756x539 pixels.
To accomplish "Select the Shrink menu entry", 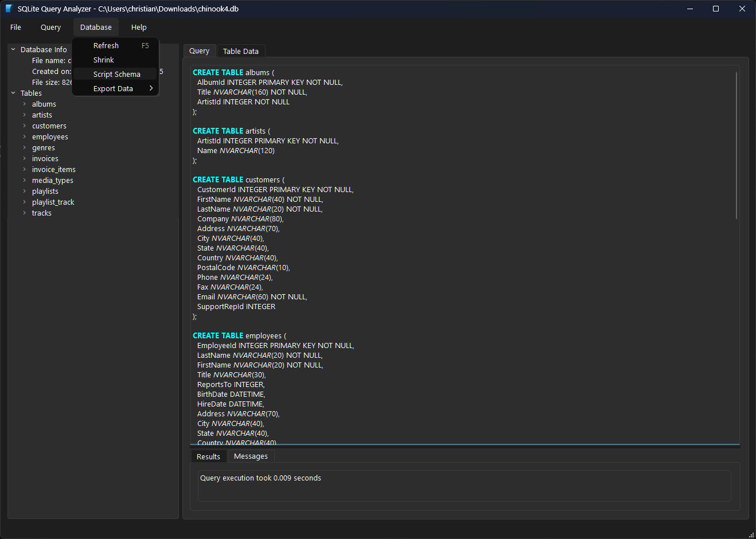I will pos(115,60).
